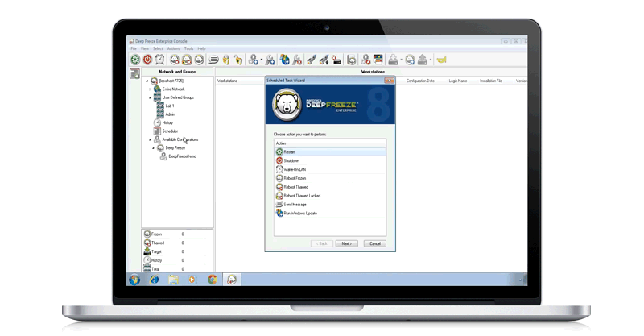Click Next in Scheduled Task Wizard
Viewport: 644px width, 336px height.
point(346,243)
